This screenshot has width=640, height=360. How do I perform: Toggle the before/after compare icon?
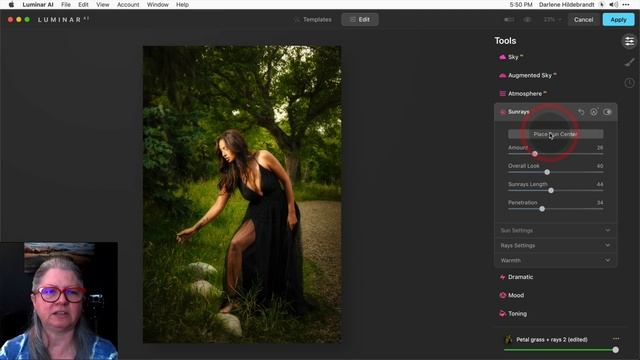click(x=509, y=20)
